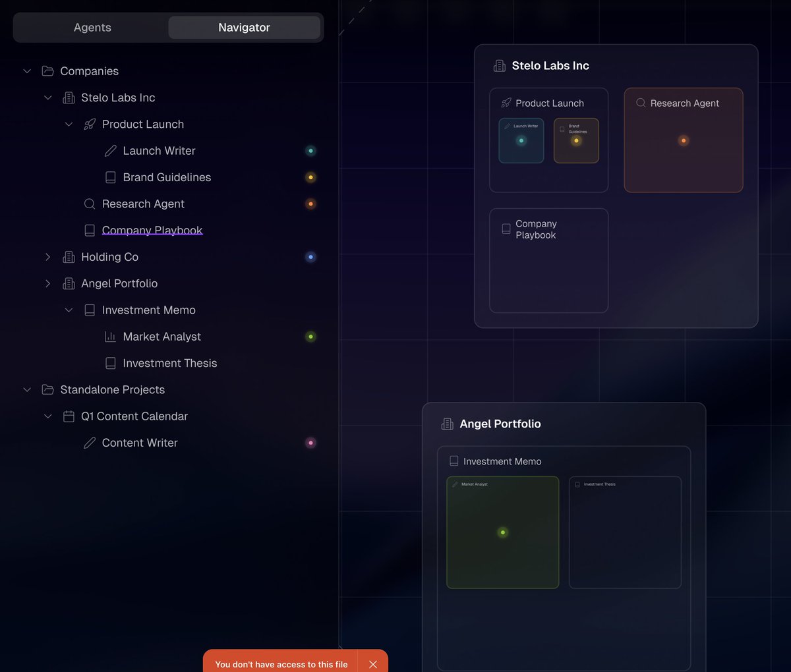Open the Investment Thesis card on canvas

625,532
